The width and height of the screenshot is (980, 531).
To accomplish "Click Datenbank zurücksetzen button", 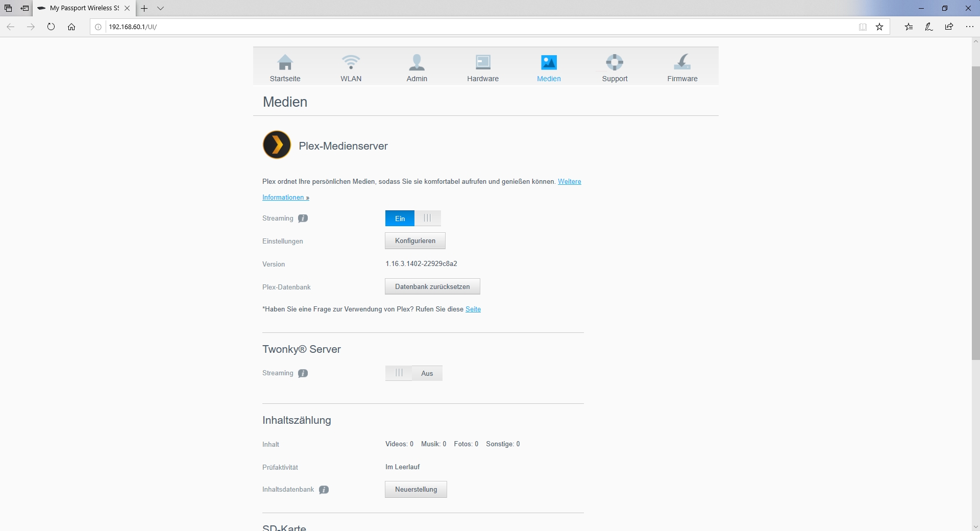I will tap(432, 287).
